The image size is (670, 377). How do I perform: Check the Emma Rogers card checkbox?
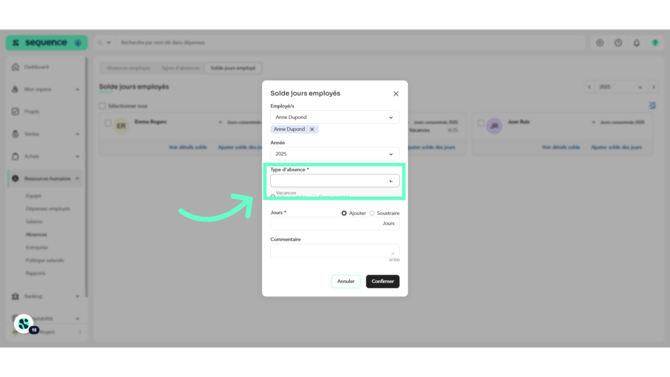[x=108, y=123]
